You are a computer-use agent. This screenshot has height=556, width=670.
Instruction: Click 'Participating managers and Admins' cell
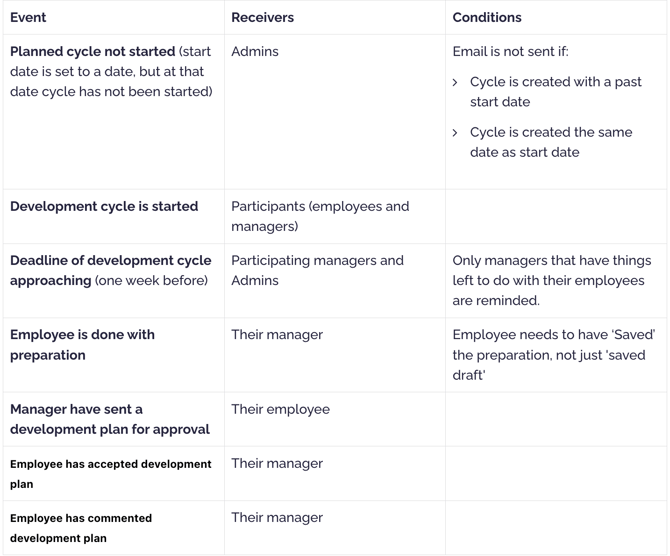pos(317,271)
